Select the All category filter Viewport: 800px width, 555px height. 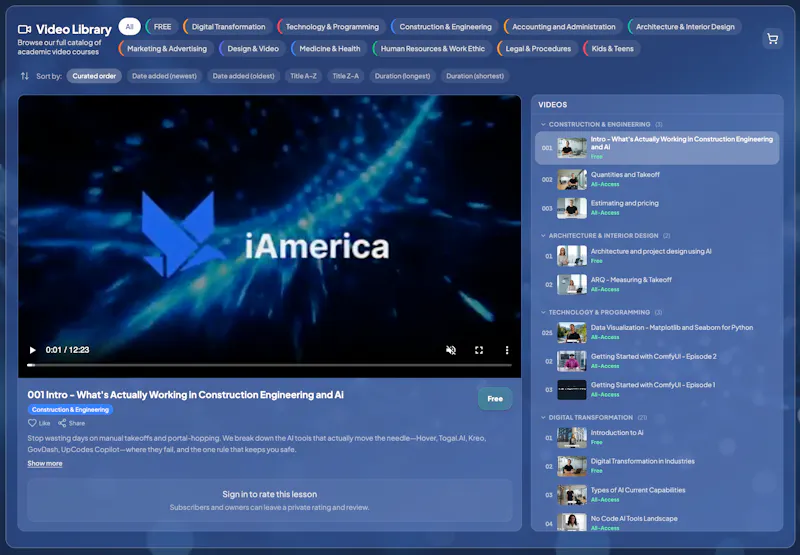click(x=130, y=27)
